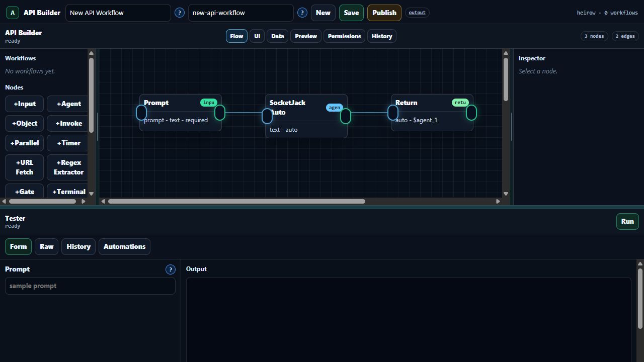This screenshot has height=362, width=644.
Task: Click the 'agen' badge on SocketJack node
Action: [x=335, y=108]
